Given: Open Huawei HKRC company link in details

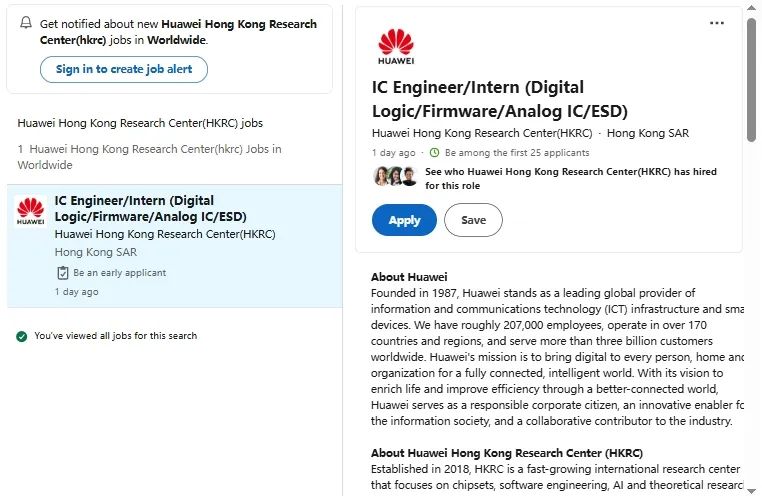Looking at the screenshot, I should pyautogui.click(x=482, y=133).
